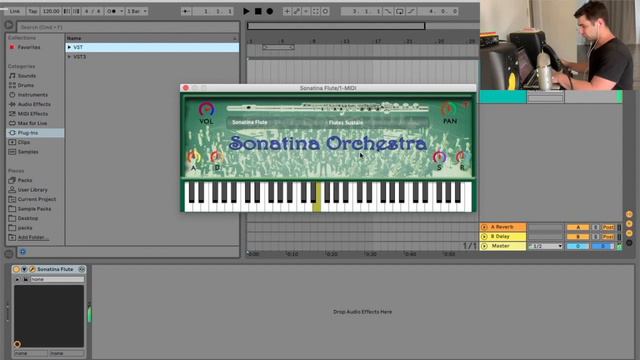640x360 pixels.
Task: Select the Master track
Action: pyautogui.click(x=503, y=246)
